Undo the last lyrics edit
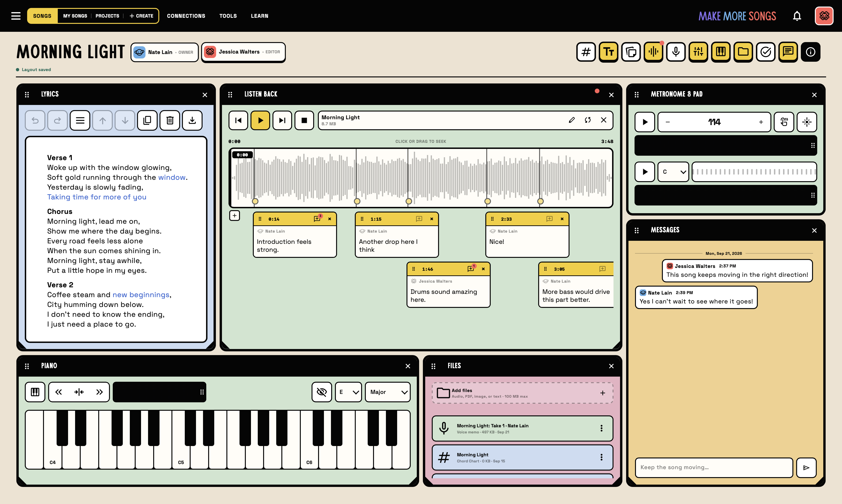Viewport: 842px width, 504px height. tap(35, 120)
